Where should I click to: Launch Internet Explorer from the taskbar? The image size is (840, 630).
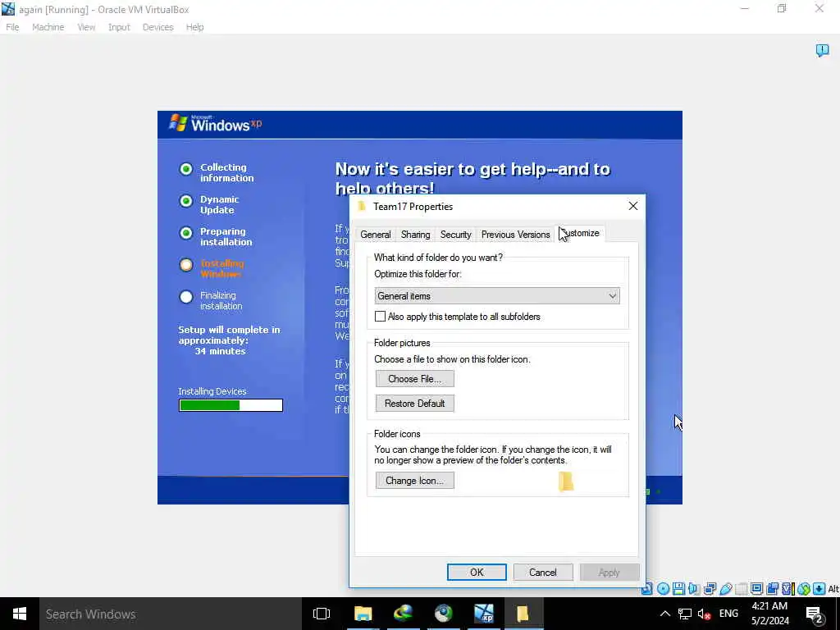click(403, 614)
